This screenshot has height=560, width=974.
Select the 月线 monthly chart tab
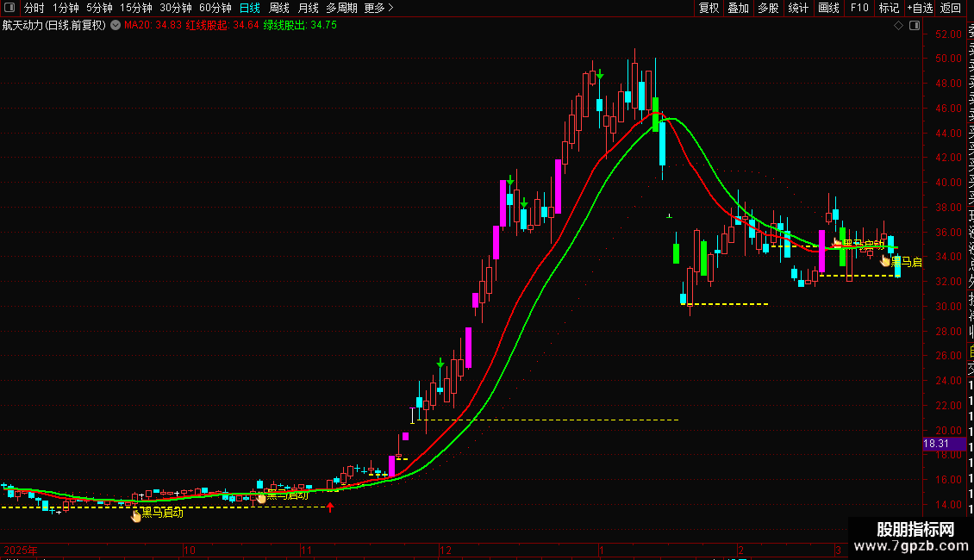click(308, 8)
